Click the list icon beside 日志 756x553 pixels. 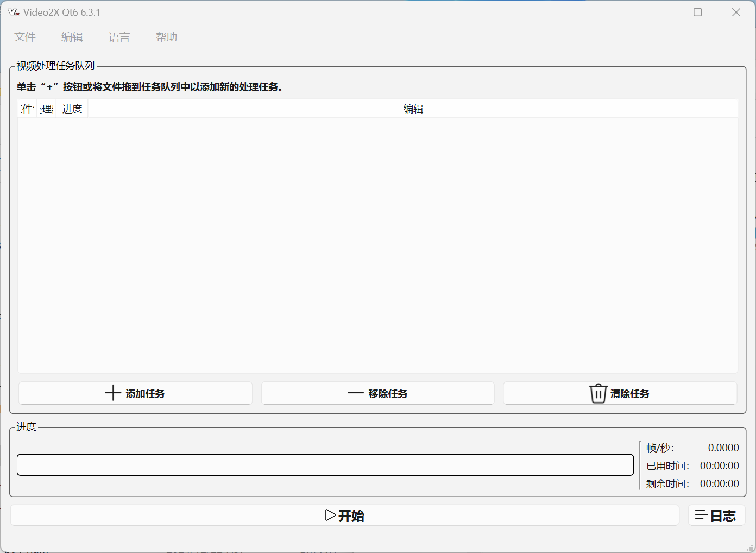coord(701,516)
